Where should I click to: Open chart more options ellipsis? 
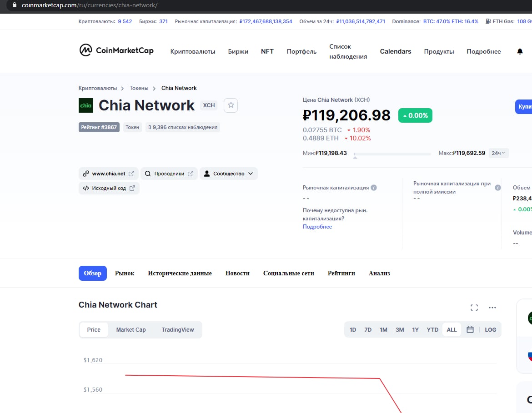tap(492, 308)
